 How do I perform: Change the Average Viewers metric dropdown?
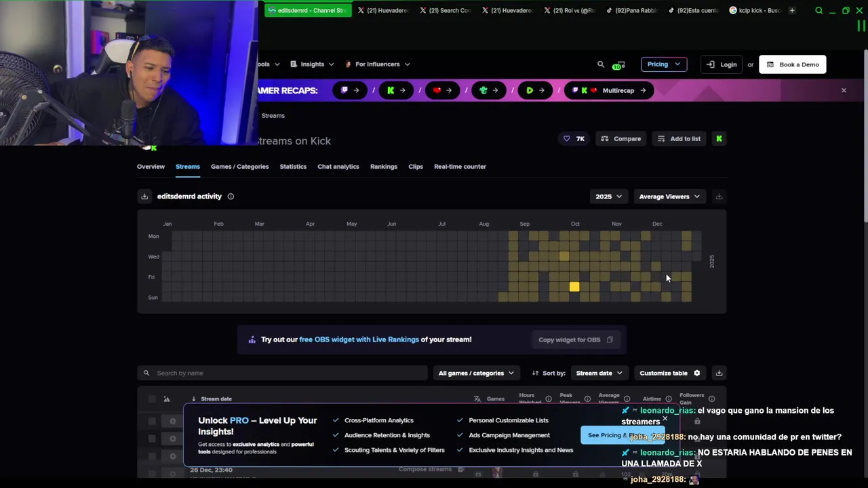[x=669, y=197]
